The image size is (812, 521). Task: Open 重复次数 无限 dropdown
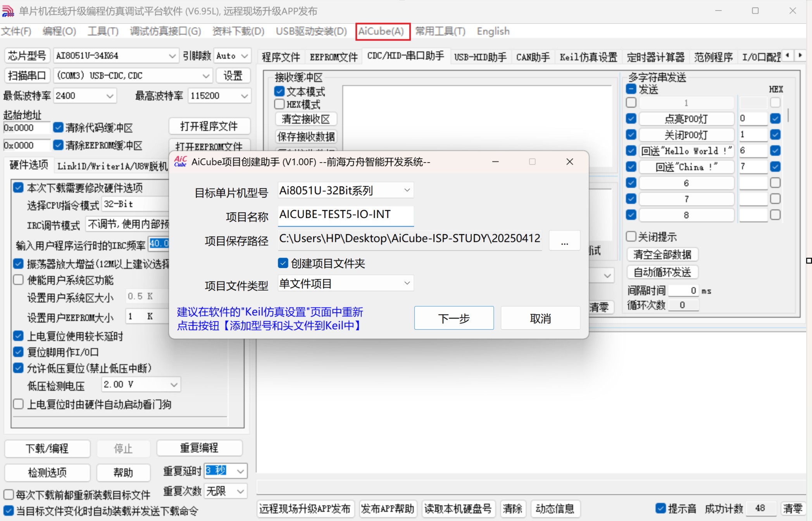click(x=226, y=491)
